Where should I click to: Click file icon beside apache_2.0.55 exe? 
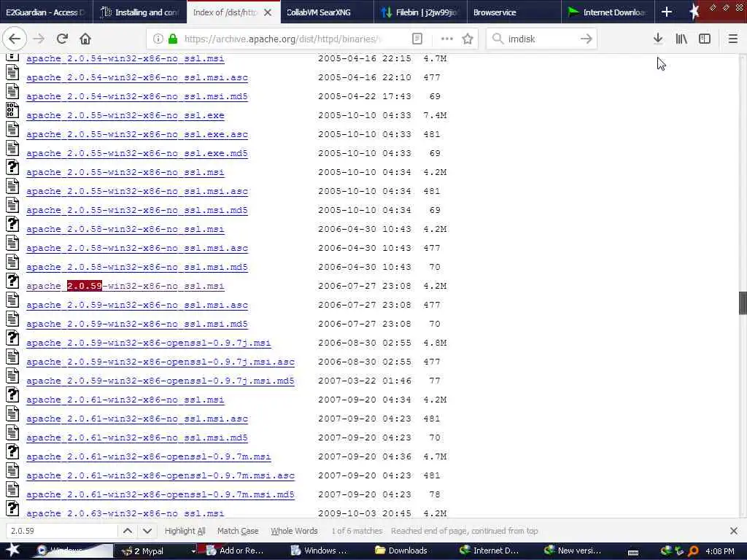(x=12, y=111)
